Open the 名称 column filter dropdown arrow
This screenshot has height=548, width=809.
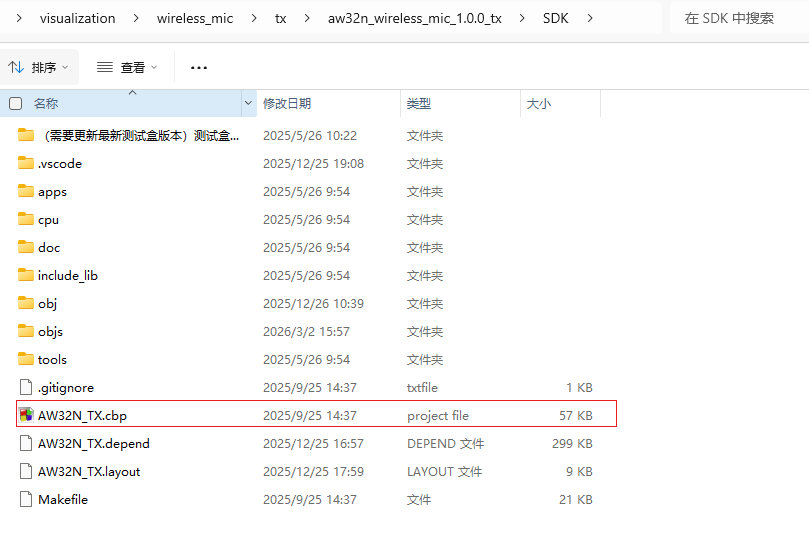[248, 103]
